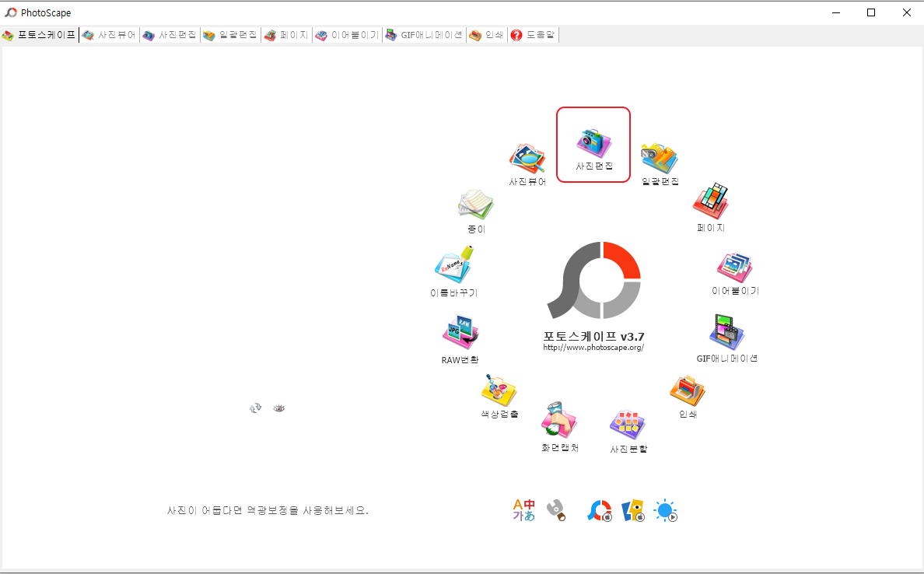Maximize the PhotoScape window
The image size is (924, 574).
pos(871,12)
